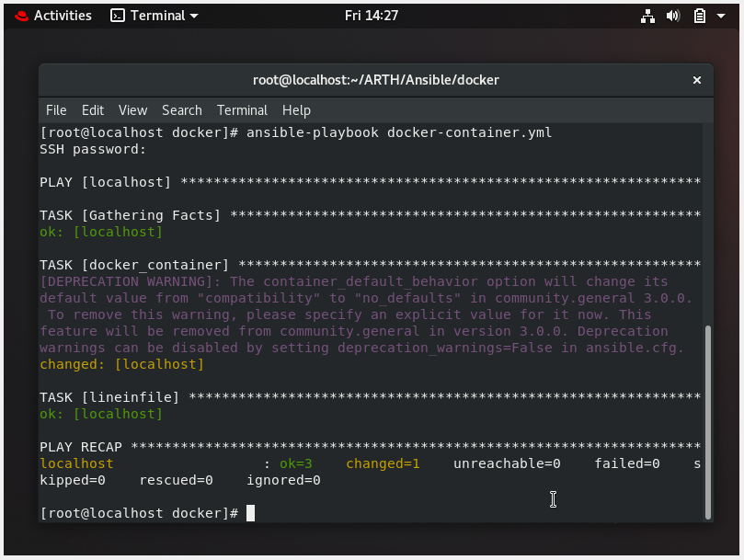Open the Terminal menu in the menu bar
Image resolution: width=744 pixels, height=560 pixels.
[x=242, y=110]
